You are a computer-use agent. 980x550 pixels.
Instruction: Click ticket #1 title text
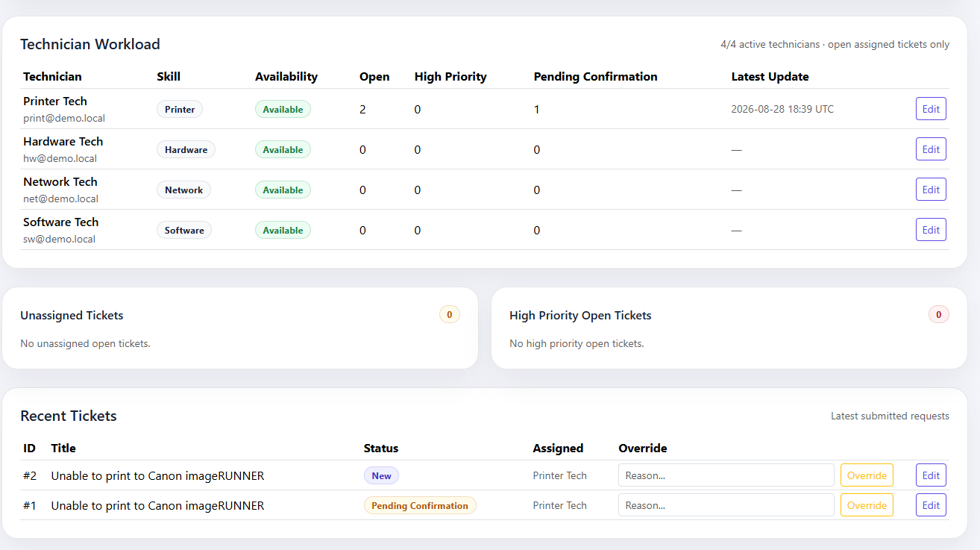[x=157, y=505]
